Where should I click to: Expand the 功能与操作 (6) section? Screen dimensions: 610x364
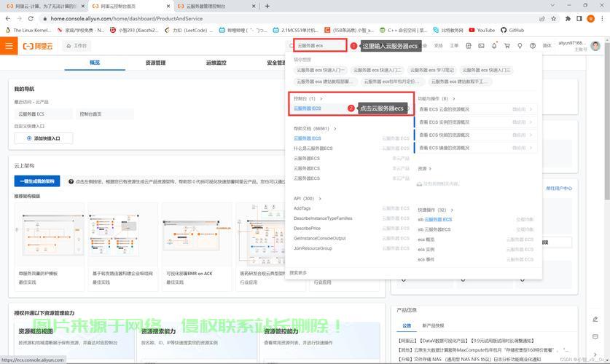[x=437, y=99]
